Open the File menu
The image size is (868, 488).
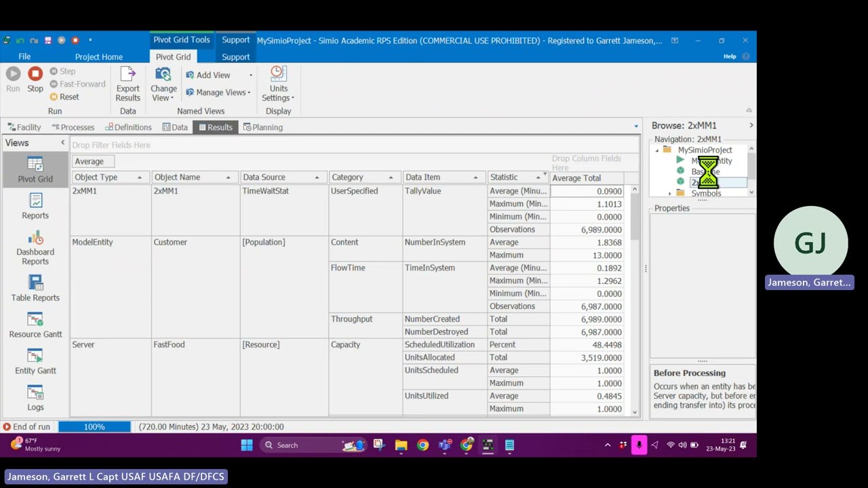[24, 57]
